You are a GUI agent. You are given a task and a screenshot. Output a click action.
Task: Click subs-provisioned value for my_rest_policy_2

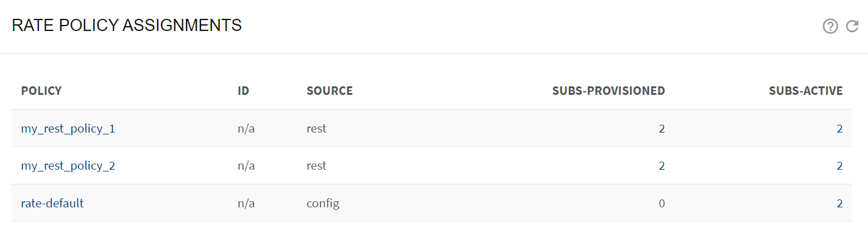[x=662, y=166]
